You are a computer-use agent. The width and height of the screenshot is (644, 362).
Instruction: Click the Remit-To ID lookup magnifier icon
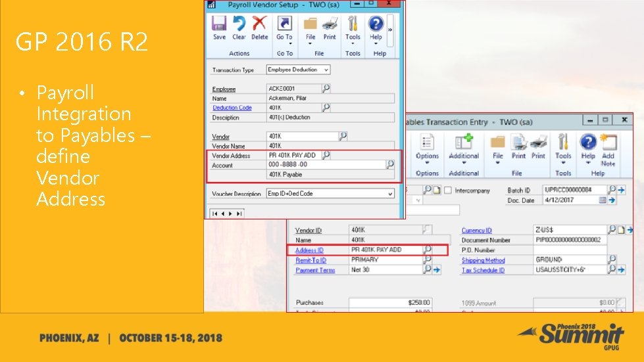[x=427, y=259]
